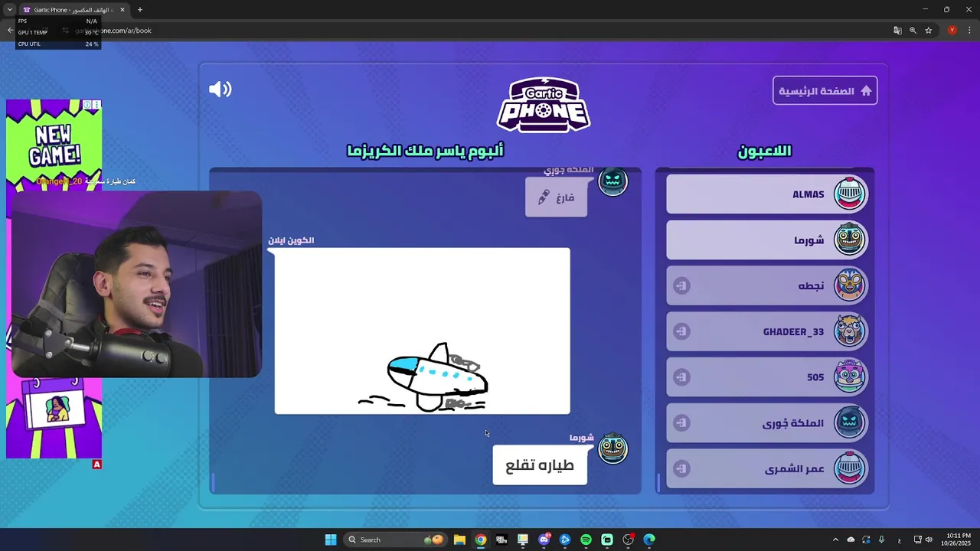Open the album of player عمر الشمري
The width and height of the screenshot is (980, 551).
(x=767, y=468)
